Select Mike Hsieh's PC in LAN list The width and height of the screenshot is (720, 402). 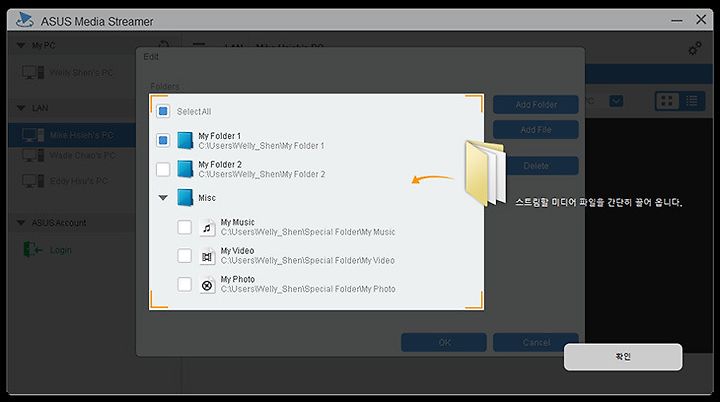tap(72, 135)
